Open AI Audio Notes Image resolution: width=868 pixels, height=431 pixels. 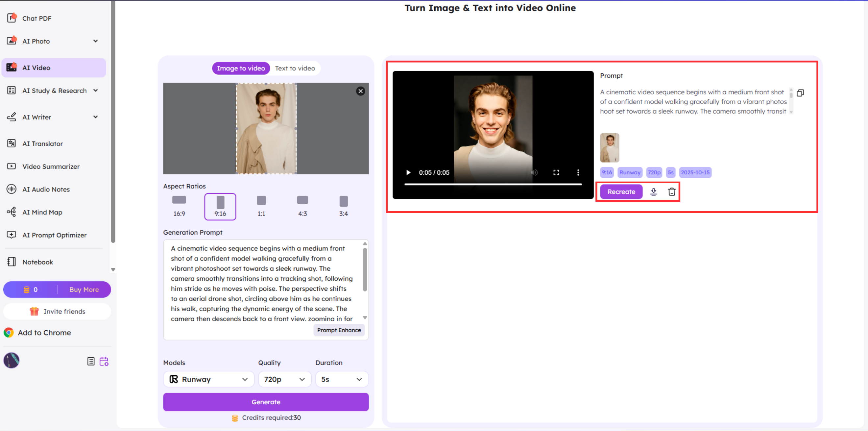coord(46,189)
